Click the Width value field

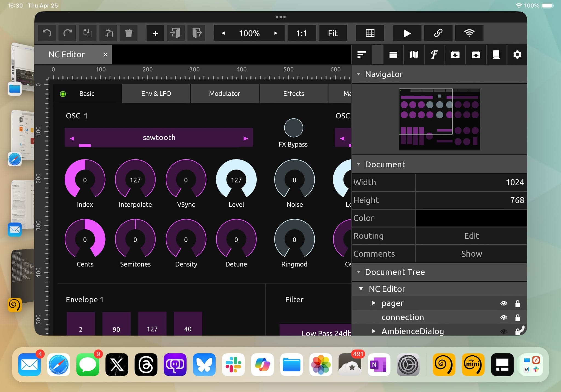[471, 182]
